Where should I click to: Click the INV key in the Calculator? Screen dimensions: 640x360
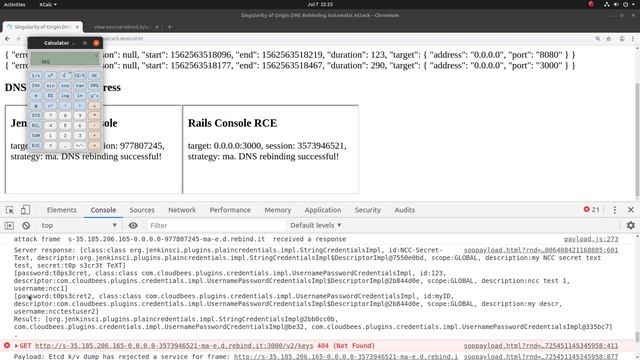[36, 85]
